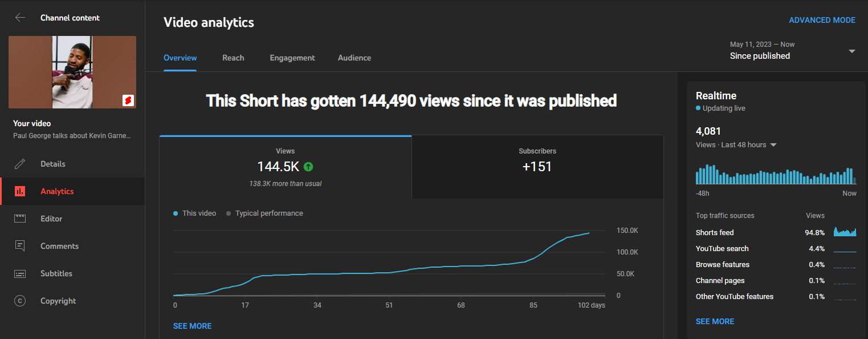Click the Shorts feed traffic source row

point(776,232)
